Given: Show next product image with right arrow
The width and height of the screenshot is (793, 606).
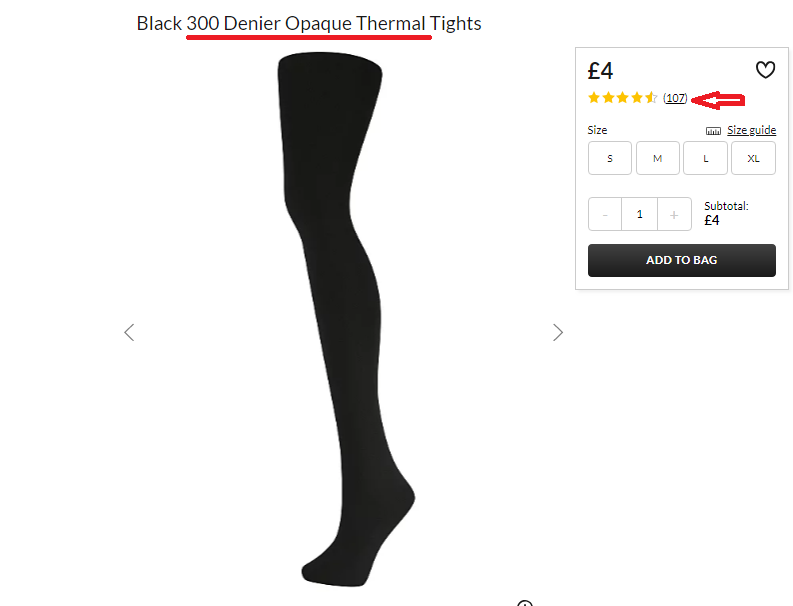Looking at the screenshot, I should point(557,332).
